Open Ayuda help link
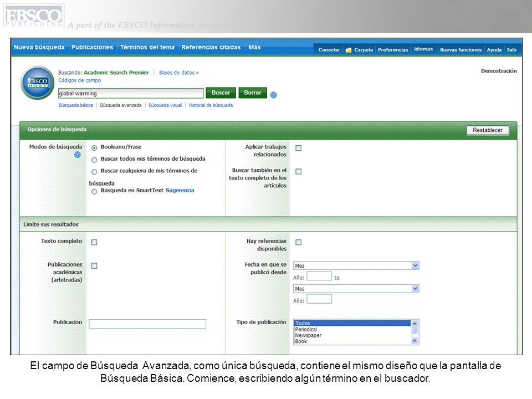 (494, 50)
